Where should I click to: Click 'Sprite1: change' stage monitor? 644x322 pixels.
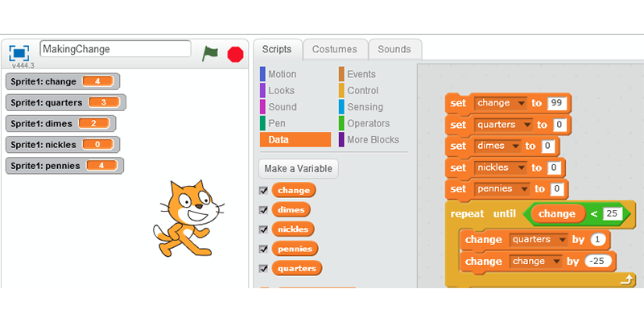tap(63, 81)
